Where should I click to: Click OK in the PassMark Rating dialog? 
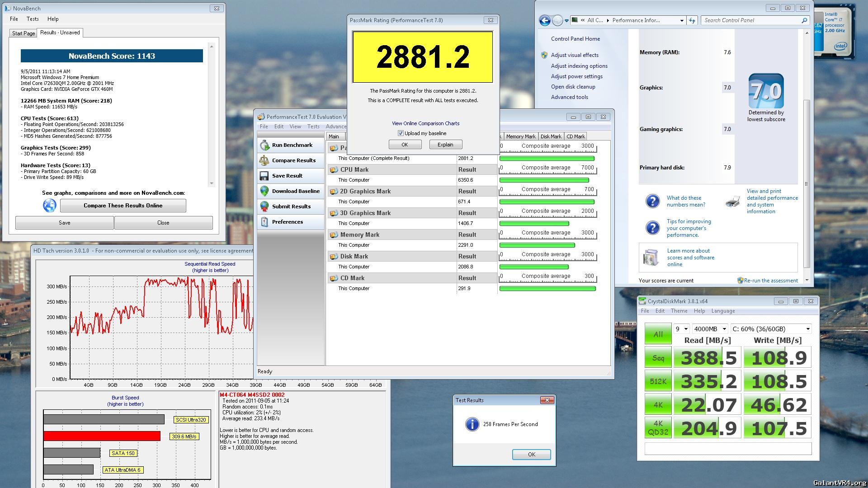coord(405,145)
